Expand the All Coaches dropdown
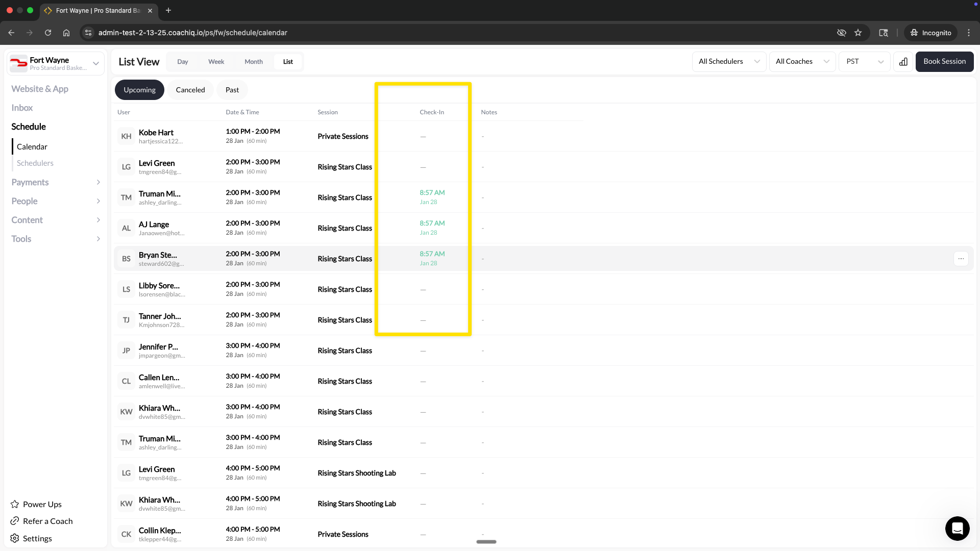Viewport: 980px width, 551px height. click(x=802, y=61)
